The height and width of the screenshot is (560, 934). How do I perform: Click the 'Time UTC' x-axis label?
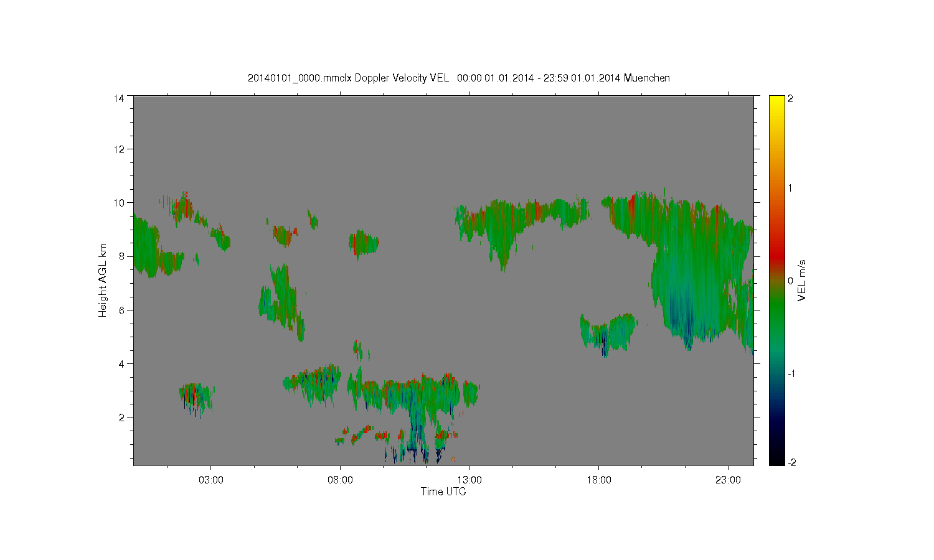coord(443,492)
